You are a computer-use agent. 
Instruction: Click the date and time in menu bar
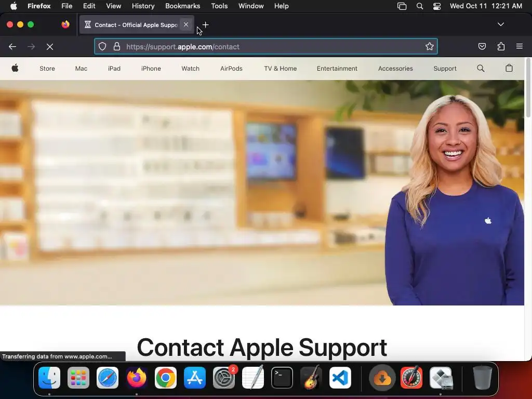[x=486, y=6]
